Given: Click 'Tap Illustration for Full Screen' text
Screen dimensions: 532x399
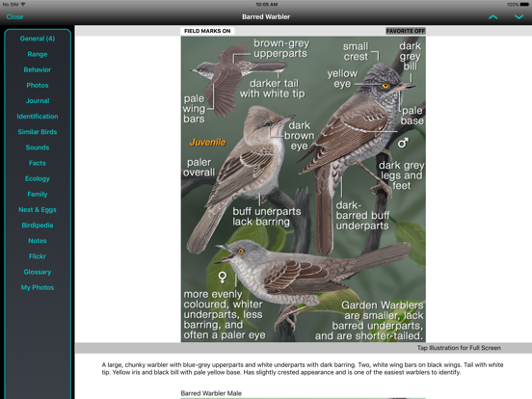Looking at the screenshot, I should click(459, 348).
